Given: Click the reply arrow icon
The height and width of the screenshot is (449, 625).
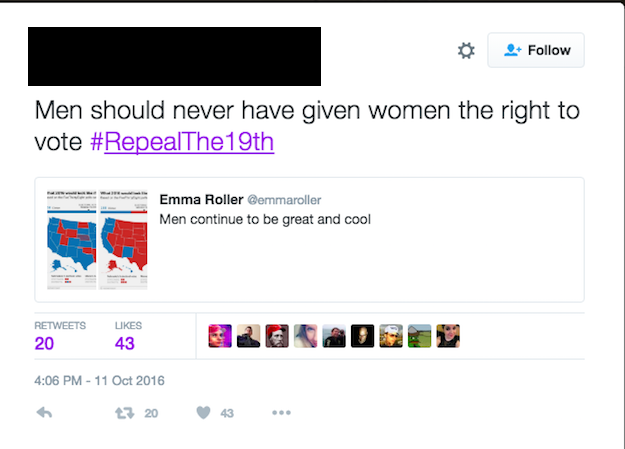Looking at the screenshot, I should point(44,413).
